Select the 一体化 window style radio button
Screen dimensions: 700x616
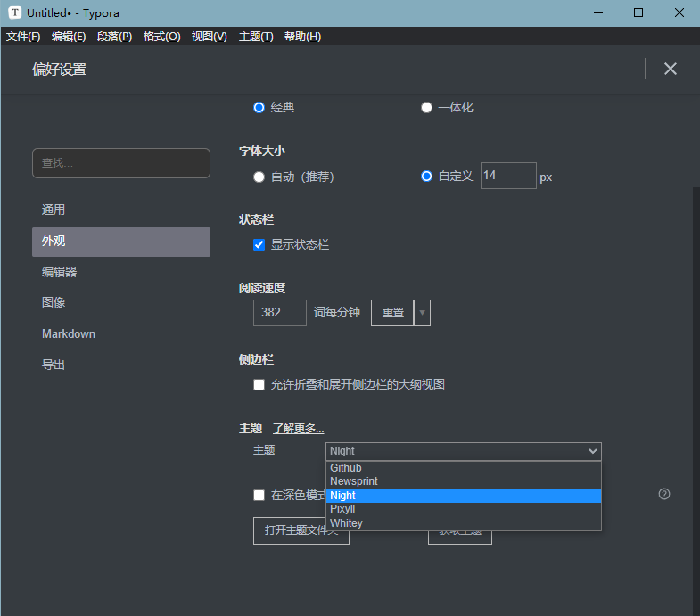(x=426, y=108)
